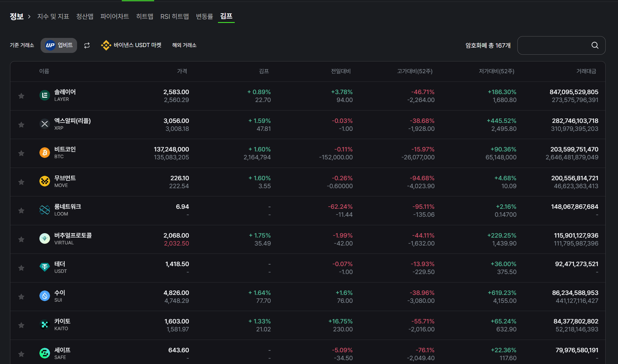Open the 파이어차트 tab
618x364 pixels.
click(x=115, y=16)
